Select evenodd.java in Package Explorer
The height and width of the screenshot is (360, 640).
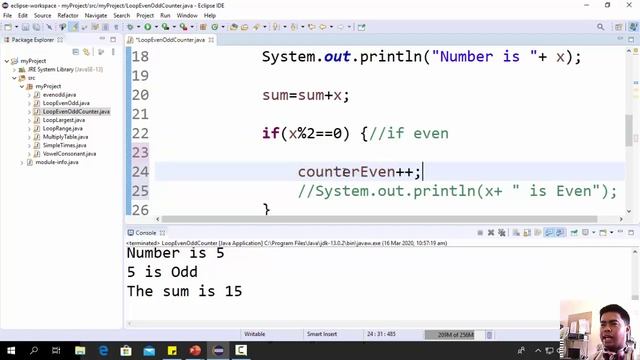(x=59, y=95)
